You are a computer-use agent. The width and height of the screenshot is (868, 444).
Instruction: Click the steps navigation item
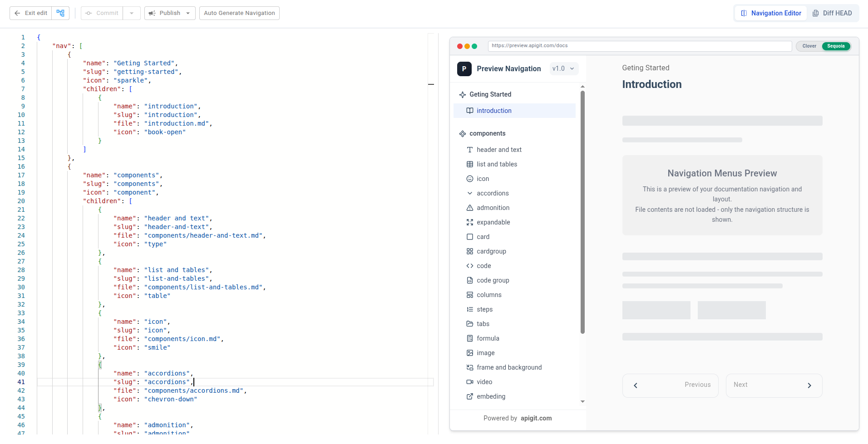coord(514,309)
